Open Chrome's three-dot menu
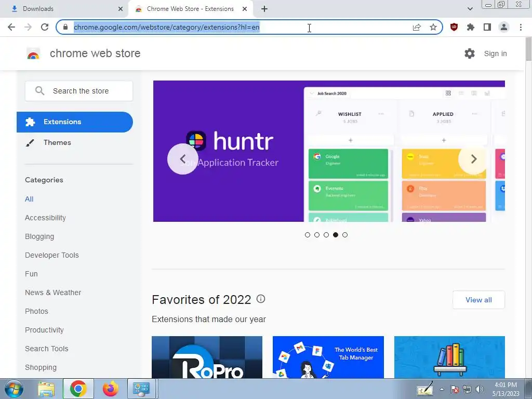Image resolution: width=532 pixels, height=399 pixels. [x=521, y=27]
